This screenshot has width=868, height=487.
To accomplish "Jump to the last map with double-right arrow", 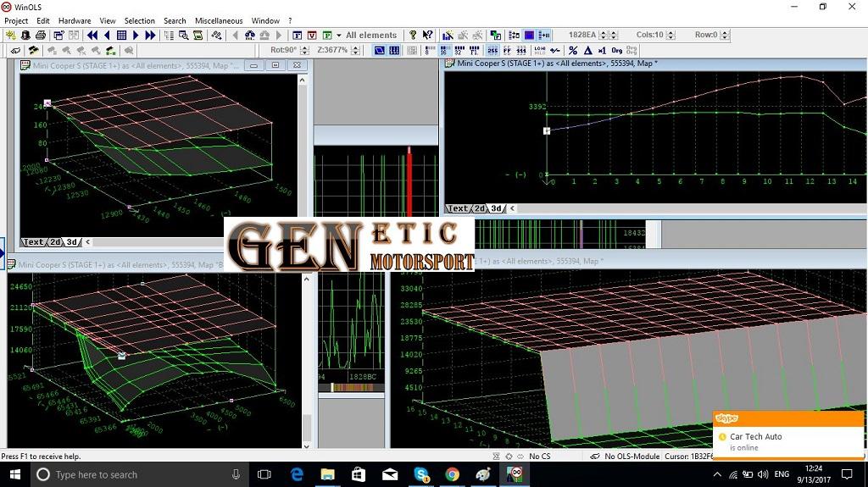I will point(150,36).
